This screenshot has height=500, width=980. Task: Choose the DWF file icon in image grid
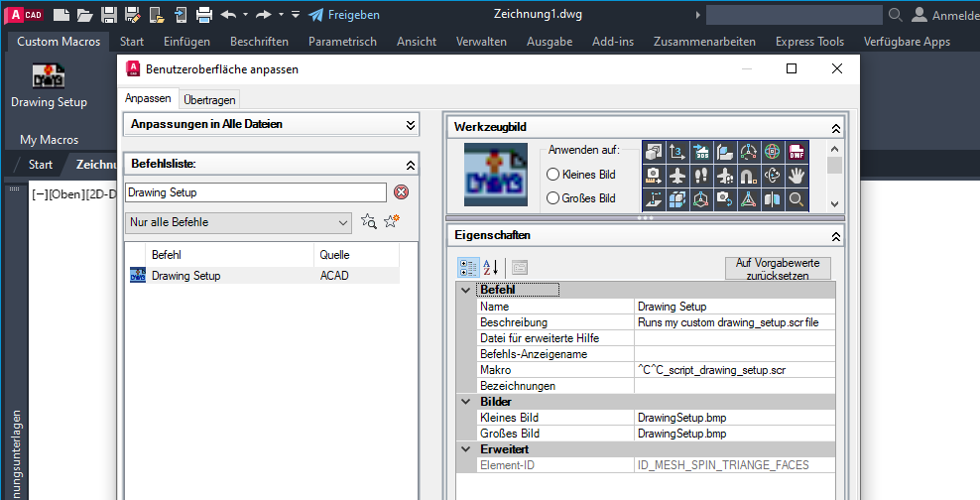pos(796,152)
